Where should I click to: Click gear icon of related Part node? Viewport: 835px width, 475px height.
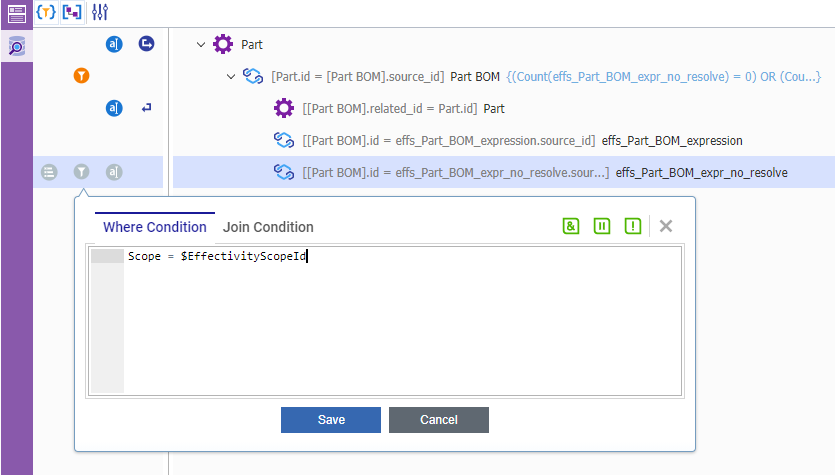[284, 108]
